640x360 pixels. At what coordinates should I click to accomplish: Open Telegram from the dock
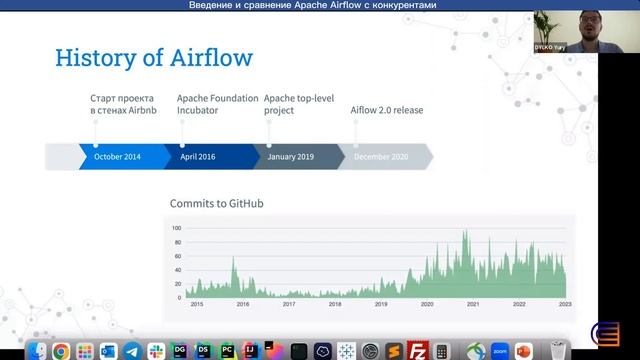[x=132, y=351]
